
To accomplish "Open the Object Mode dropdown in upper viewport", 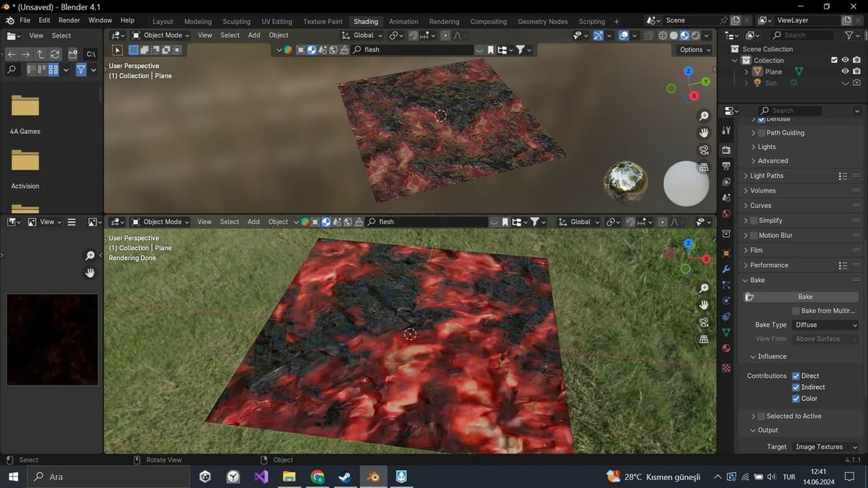I will [160, 35].
